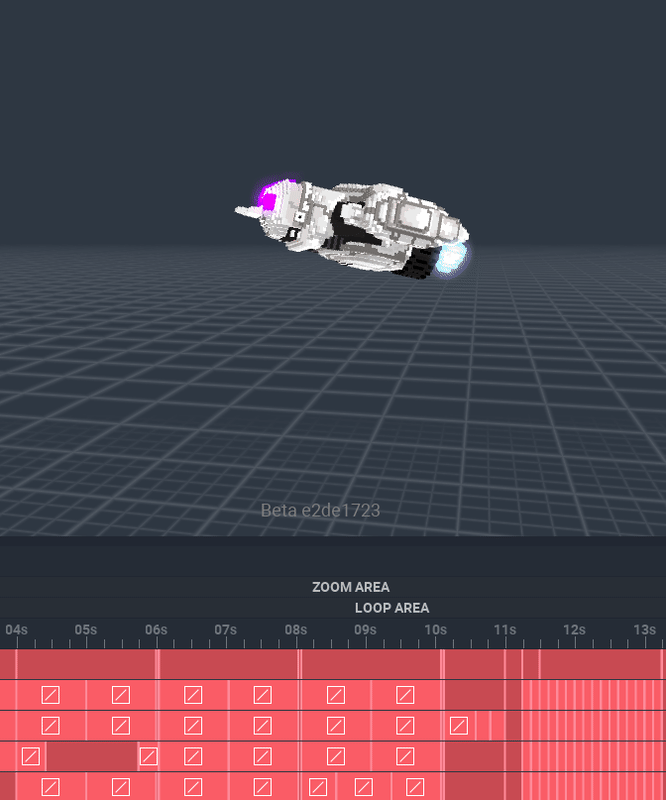
Task: Select top track segment between 06s and 08s
Action: point(229,664)
